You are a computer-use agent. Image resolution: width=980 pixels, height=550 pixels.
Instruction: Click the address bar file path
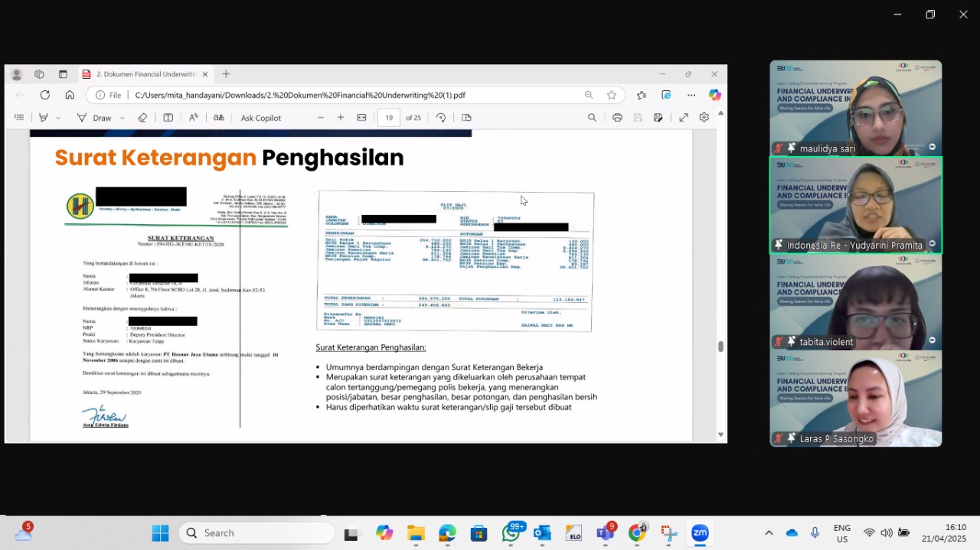click(x=300, y=96)
